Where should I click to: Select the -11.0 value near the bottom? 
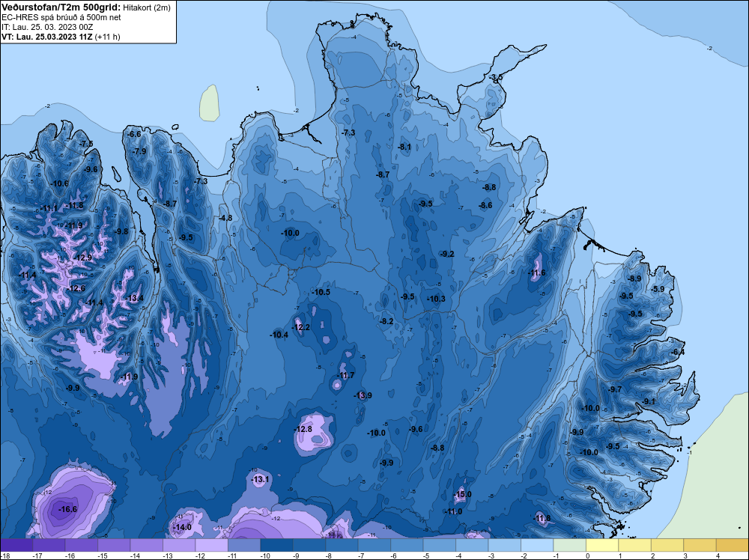click(453, 511)
